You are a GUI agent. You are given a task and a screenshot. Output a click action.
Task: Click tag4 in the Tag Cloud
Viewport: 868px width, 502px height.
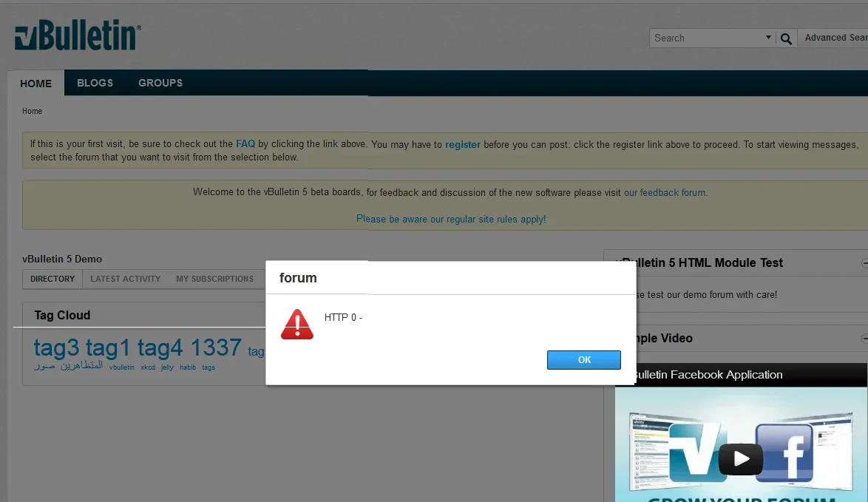point(160,348)
